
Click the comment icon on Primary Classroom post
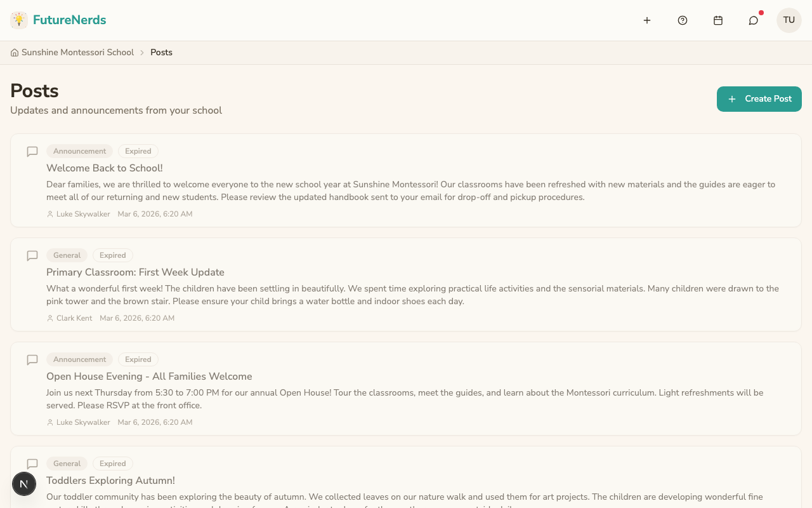32,256
